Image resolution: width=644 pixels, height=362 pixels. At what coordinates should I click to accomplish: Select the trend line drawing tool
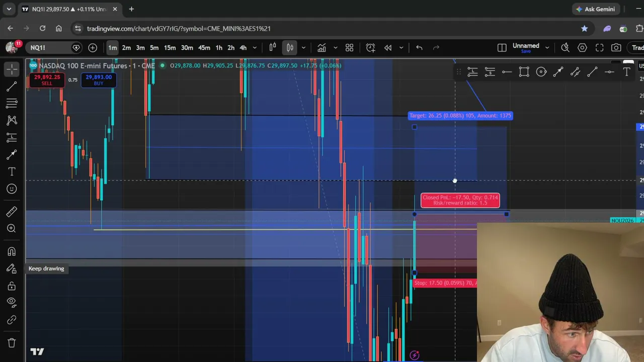click(12, 86)
